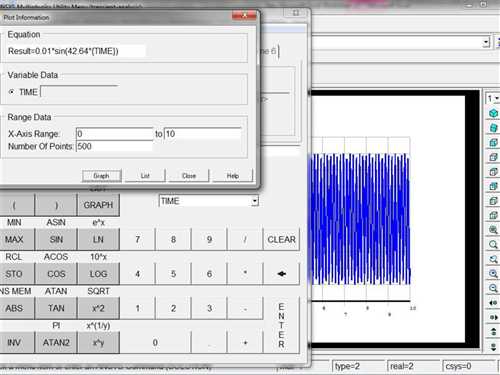500x375 pixels.
Task: Click the number 8 key
Action: click(173, 240)
